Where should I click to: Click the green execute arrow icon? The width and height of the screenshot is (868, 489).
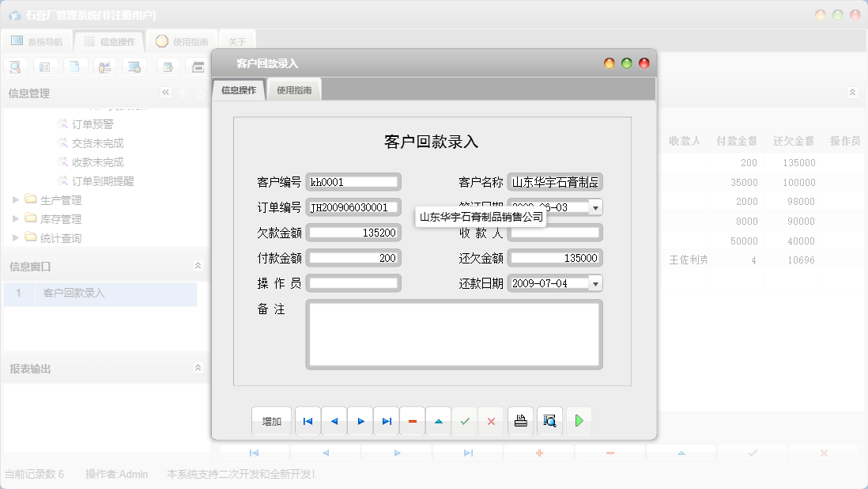pos(579,421)
